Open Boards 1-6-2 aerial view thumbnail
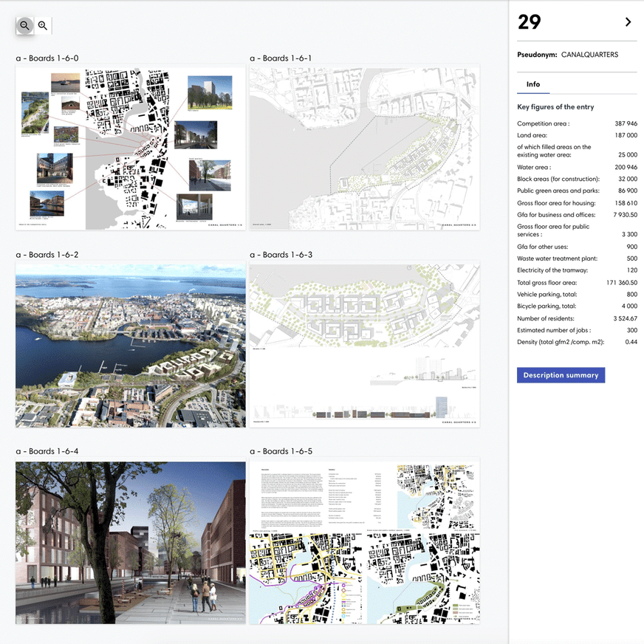This screenshot has height=644, width=644. [x=131, y=345]
